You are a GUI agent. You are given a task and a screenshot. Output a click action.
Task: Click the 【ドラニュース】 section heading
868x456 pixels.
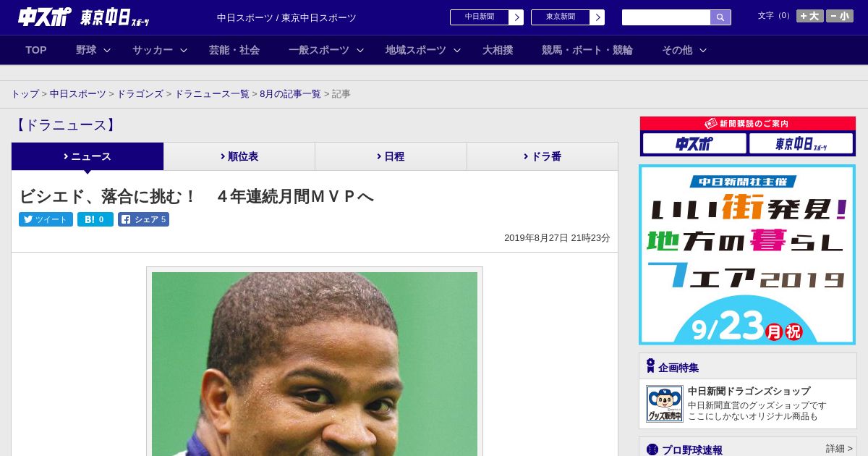(x=65, y=125)
